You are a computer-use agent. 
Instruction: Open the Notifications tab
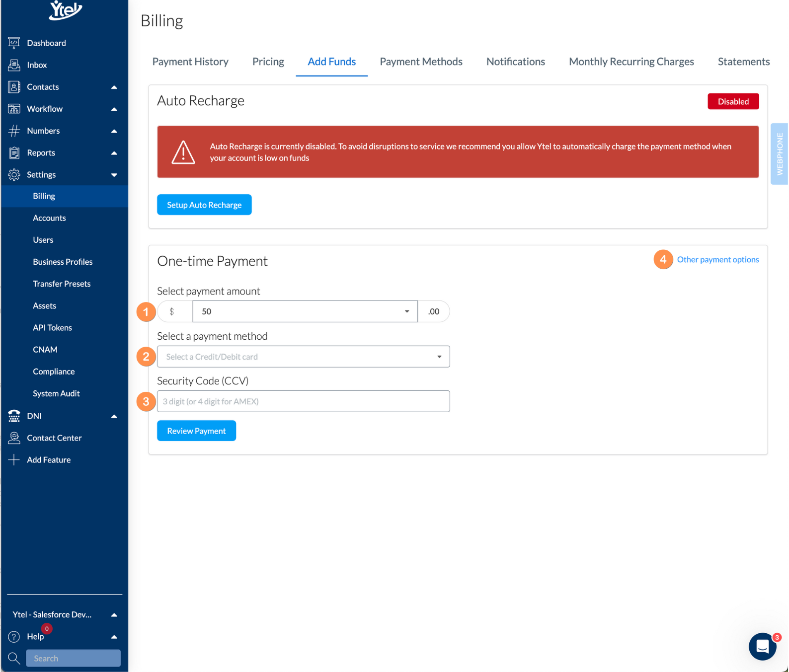click(x=516, y=62)
